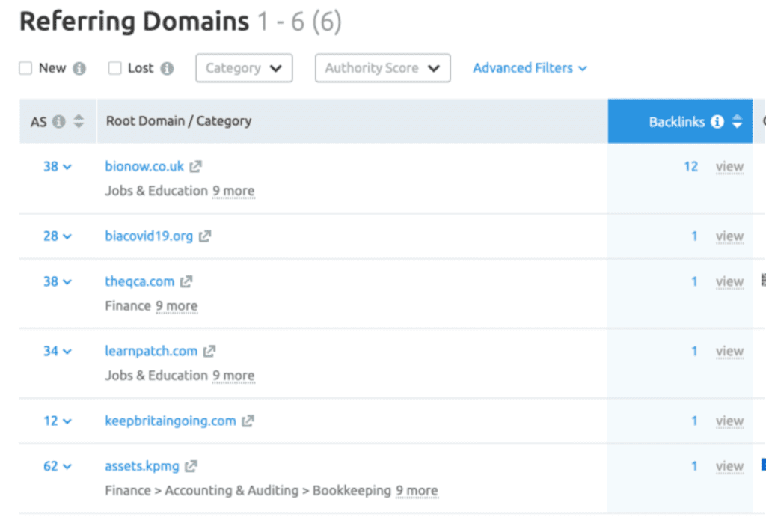Open assets.kpmg external link icon

(x=191, y=467)
